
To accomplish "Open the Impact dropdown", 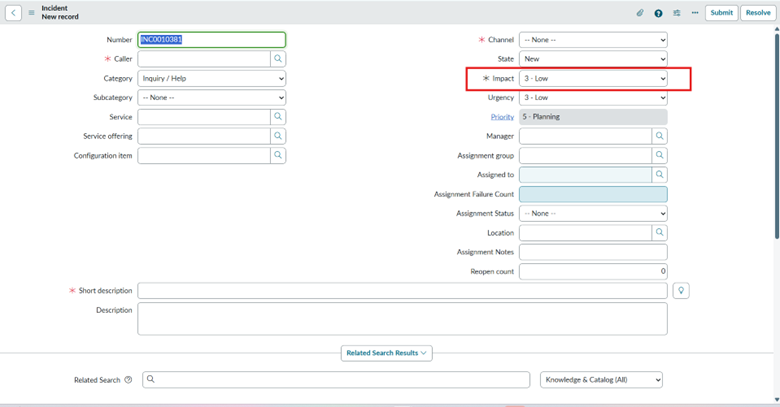I will click(x=593, y=78).
